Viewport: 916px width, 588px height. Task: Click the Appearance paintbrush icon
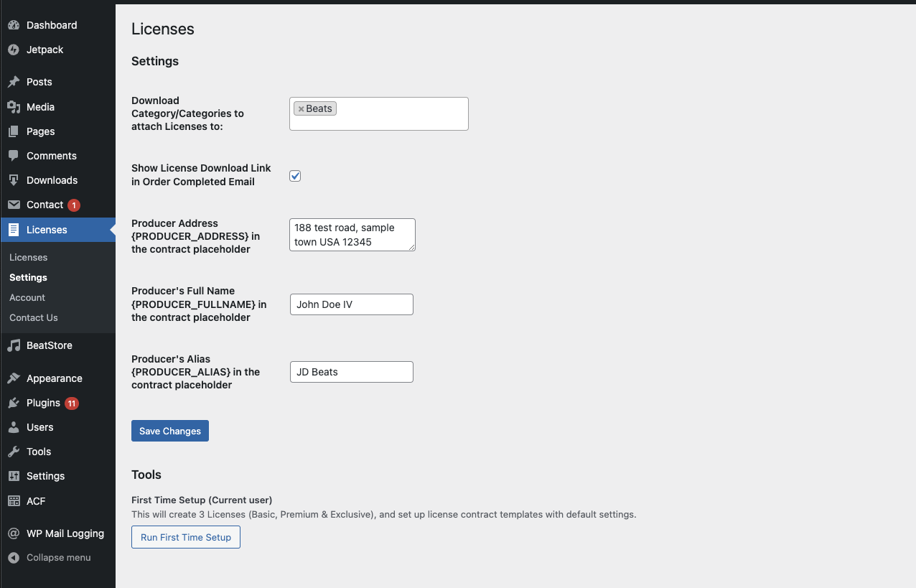click(14, 378)
